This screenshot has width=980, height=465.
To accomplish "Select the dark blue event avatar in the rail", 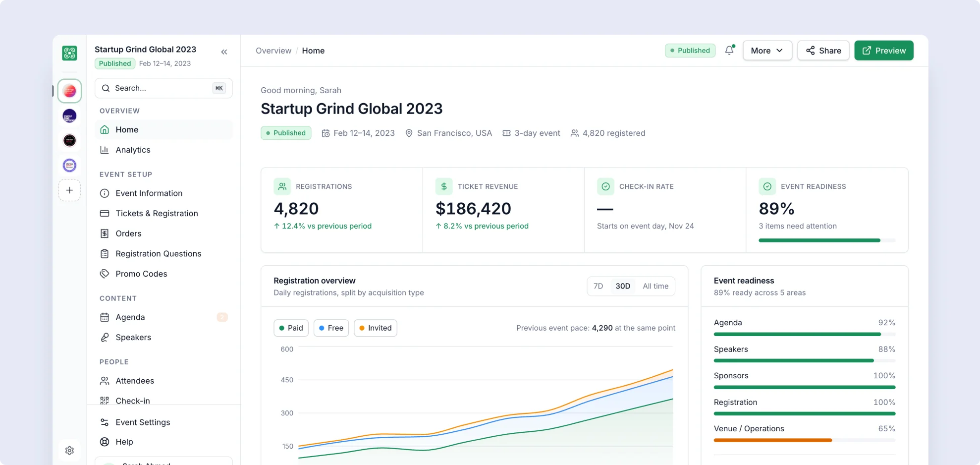I will (69, 116).
